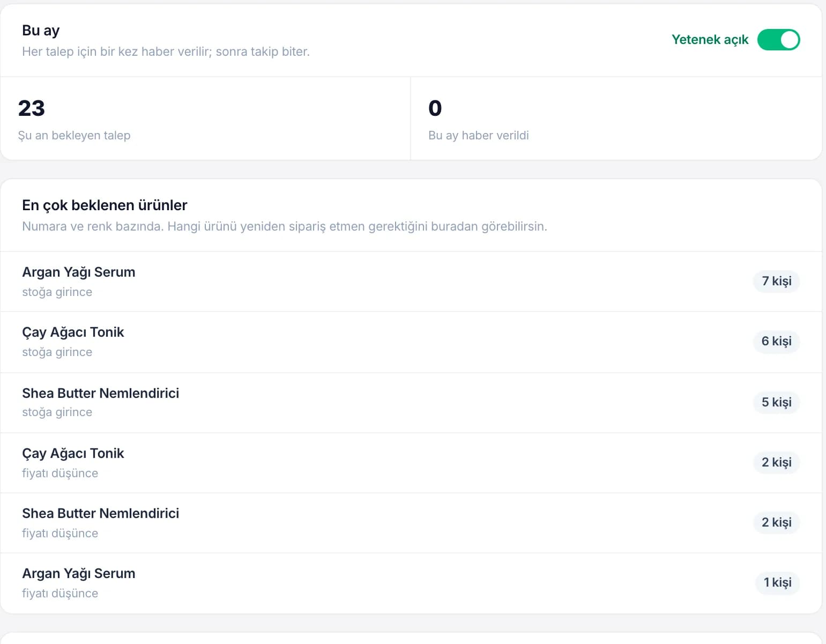826x644 pixels.
Task: Click the 'Bu ay' heading
Action: click(41, 31)
